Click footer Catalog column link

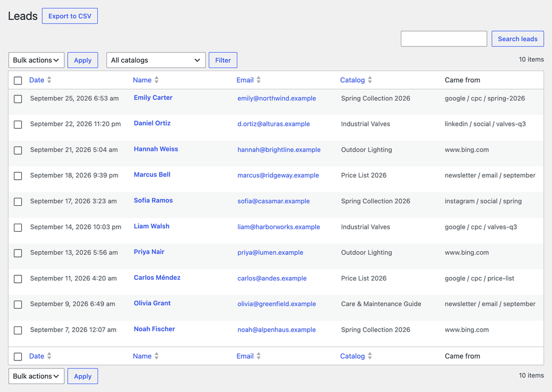coord(352,356)
